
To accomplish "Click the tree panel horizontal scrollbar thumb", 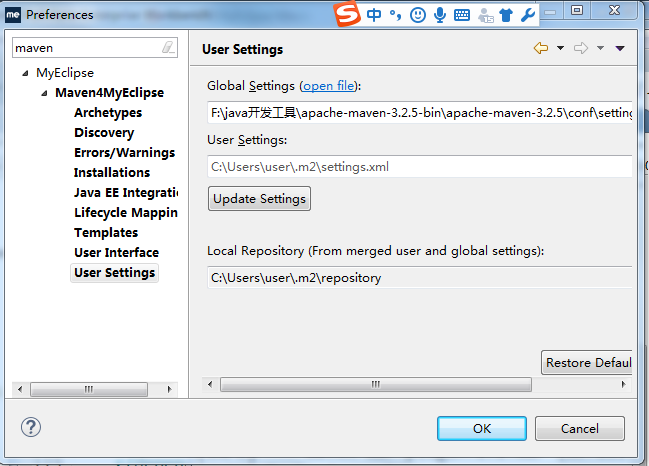I will [x=89, y=389].
